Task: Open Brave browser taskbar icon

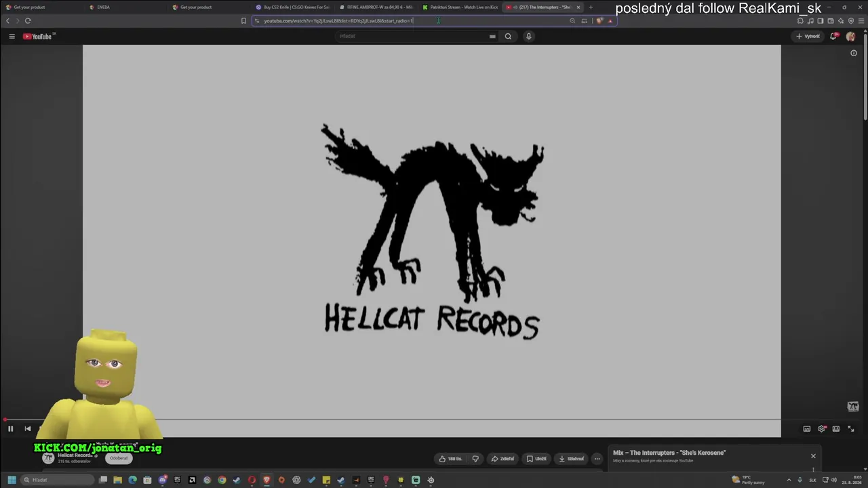Action: (267, 480)
